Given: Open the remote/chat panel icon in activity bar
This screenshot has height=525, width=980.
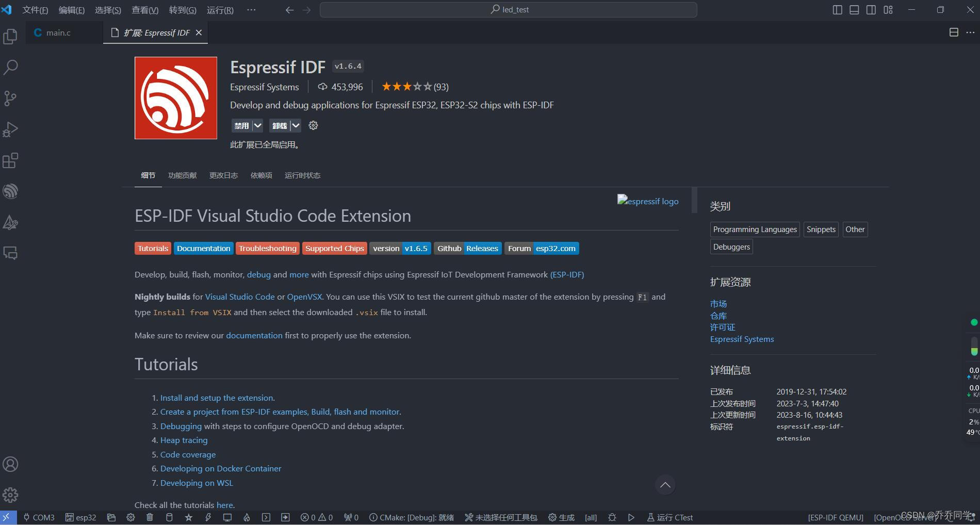Looking at the screenshot, I should click(x=10, y=253).
